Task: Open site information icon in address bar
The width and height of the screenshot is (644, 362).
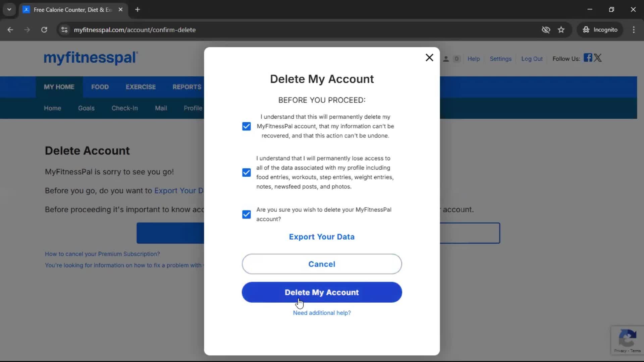Action: tap(64, 30)
